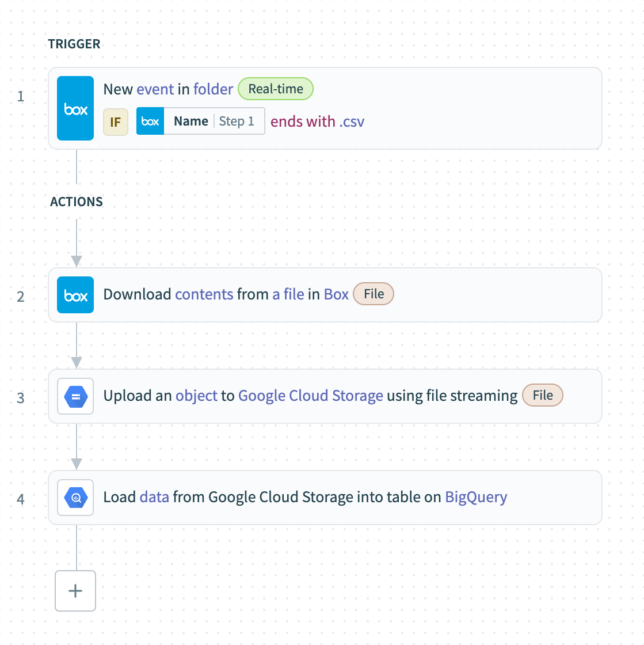The image size is (644, 645).
Task: Select the Box link in the download step
Action: coord(337,294)
